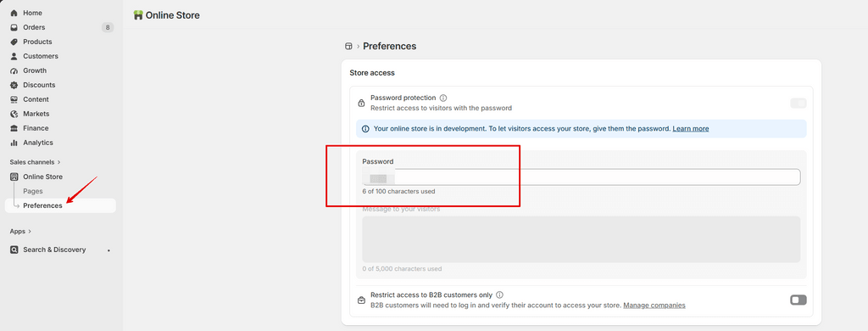Click the Online Store header store icon
The height and width of the screenshot is (331, 868).
click(x=138, y=15)
